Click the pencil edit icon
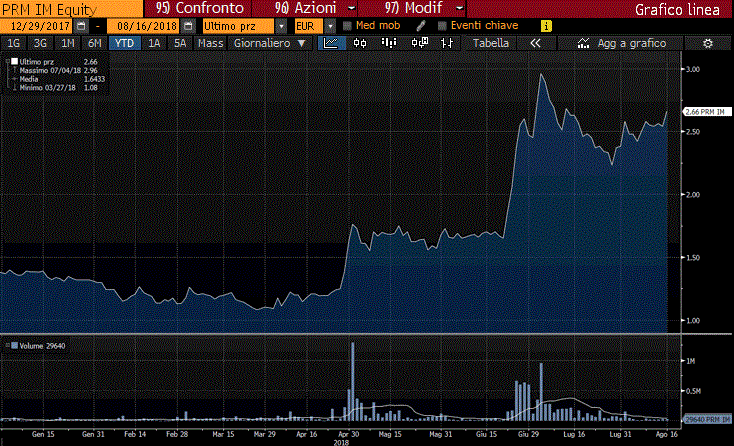 point(421,26)
